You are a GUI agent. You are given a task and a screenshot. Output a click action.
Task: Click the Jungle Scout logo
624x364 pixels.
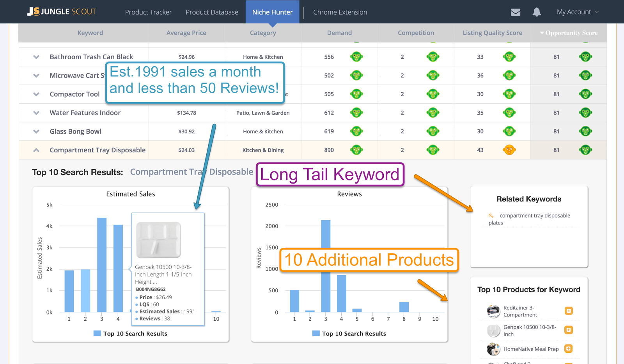[x=62, y=12]
